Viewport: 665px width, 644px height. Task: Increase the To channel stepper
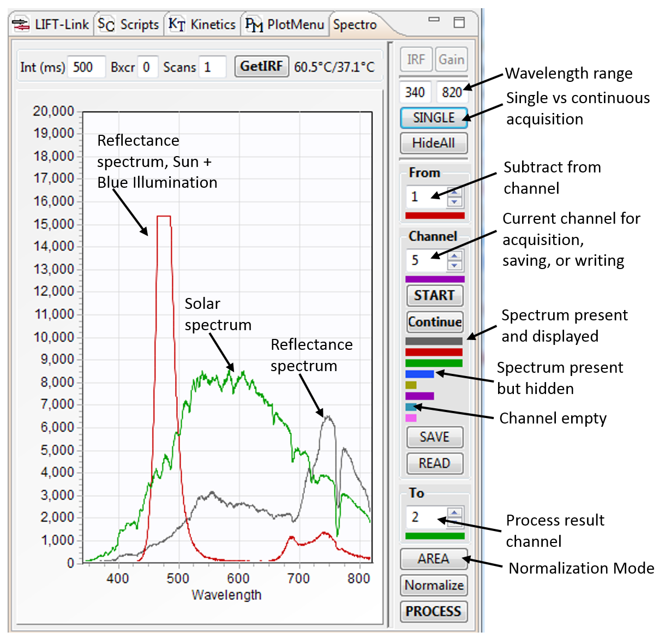point(454,512)
